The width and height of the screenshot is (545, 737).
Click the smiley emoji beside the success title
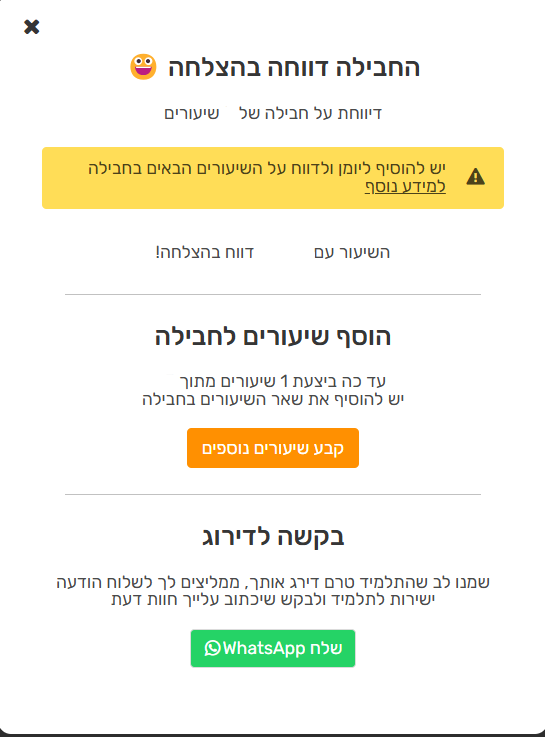pyautogui.click(x=143, y=67)
